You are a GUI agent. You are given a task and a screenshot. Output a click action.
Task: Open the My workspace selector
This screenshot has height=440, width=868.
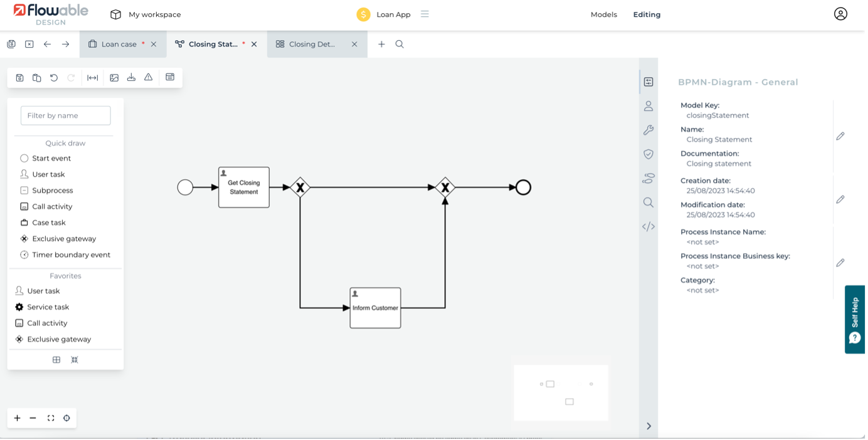point(146,14)
